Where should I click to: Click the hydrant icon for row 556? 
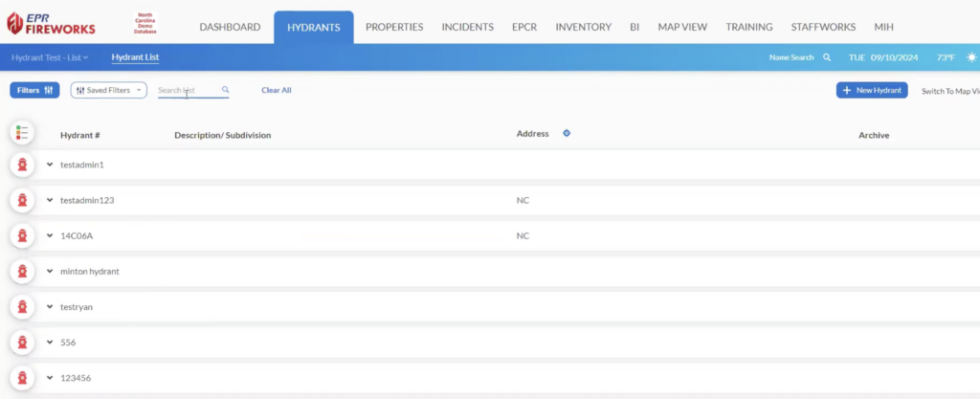[23, 343]
